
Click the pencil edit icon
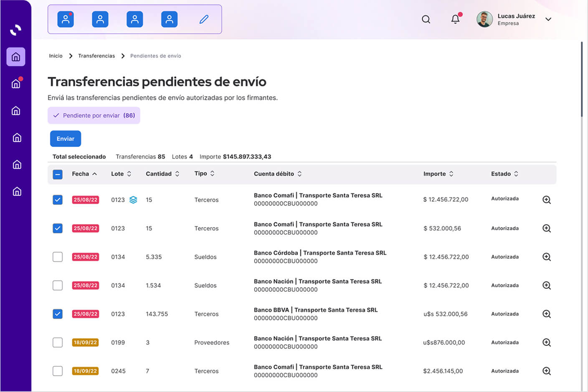point(204,19)
